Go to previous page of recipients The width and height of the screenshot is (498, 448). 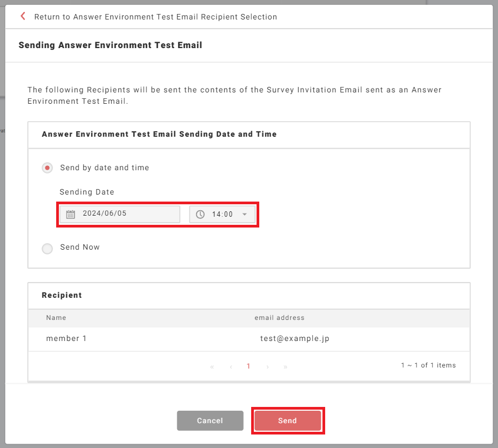pos(231,366)
